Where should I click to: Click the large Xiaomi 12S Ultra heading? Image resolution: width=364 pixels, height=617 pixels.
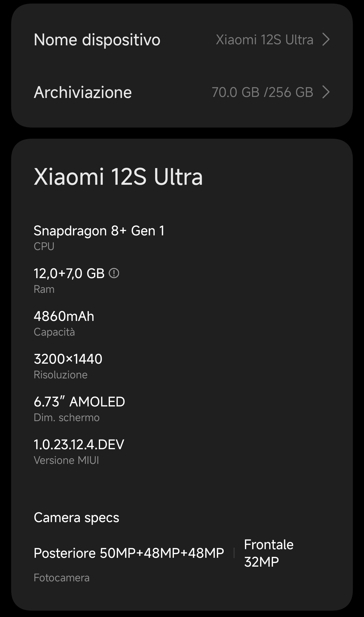118,177
